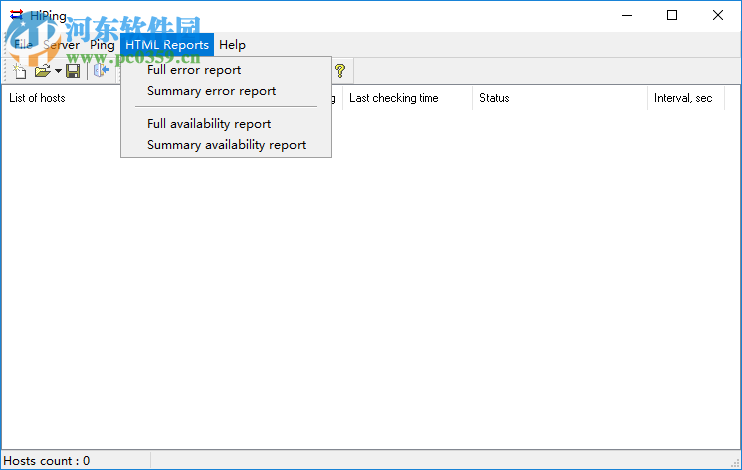Click the exit door toolbar icon
This screenshot has width=742, height=470.
click(101, 71)
